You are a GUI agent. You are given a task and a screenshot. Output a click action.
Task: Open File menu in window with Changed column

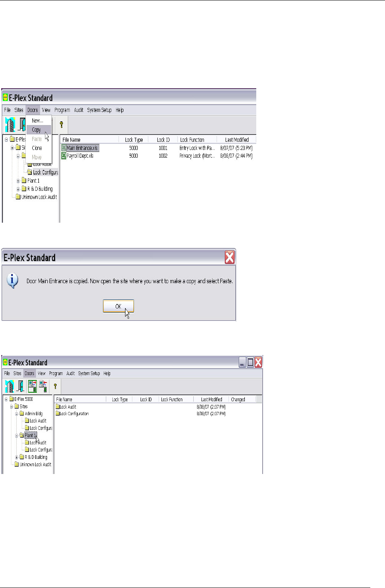click(7, 373)
